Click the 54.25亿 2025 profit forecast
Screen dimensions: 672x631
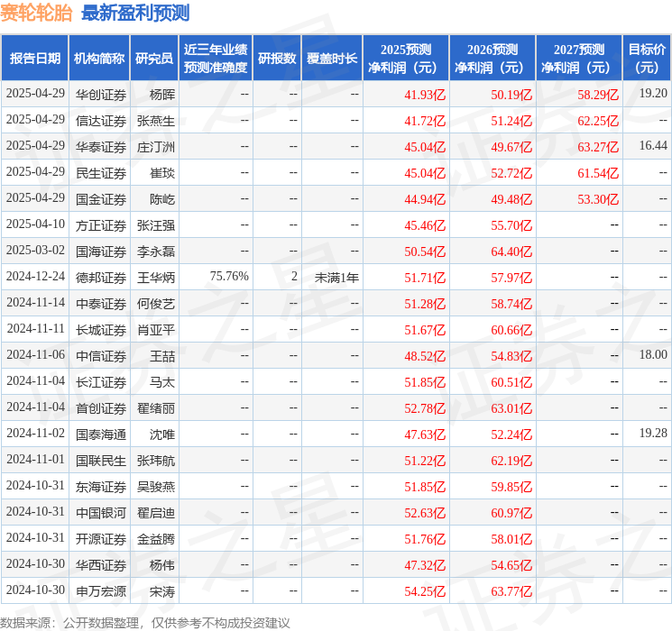coord(425,591)
